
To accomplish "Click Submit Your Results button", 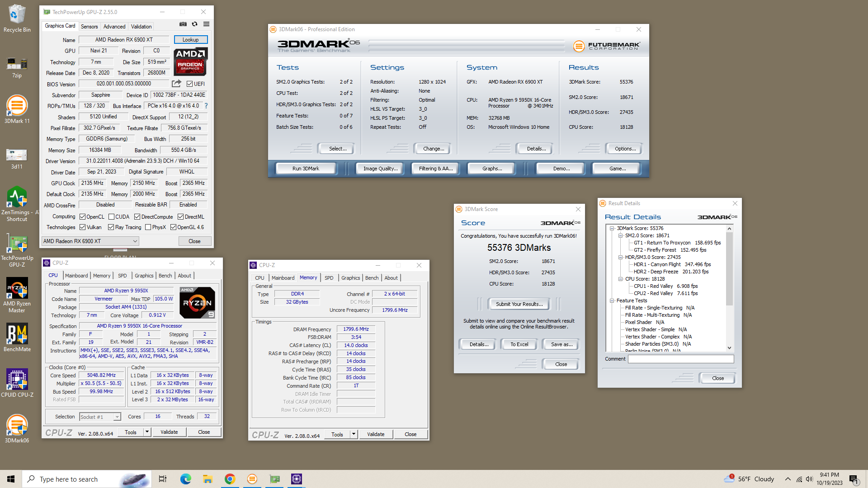I will pos(519,304).
